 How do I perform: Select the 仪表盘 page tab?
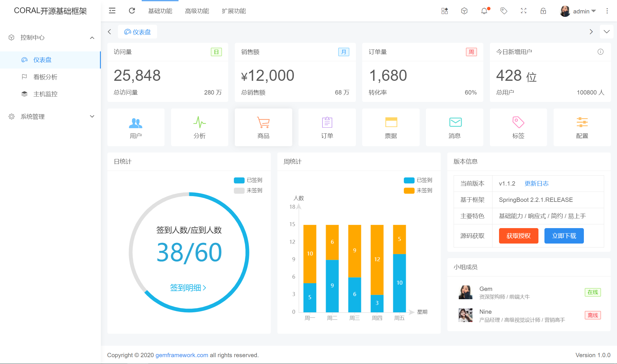coord(137,32)
